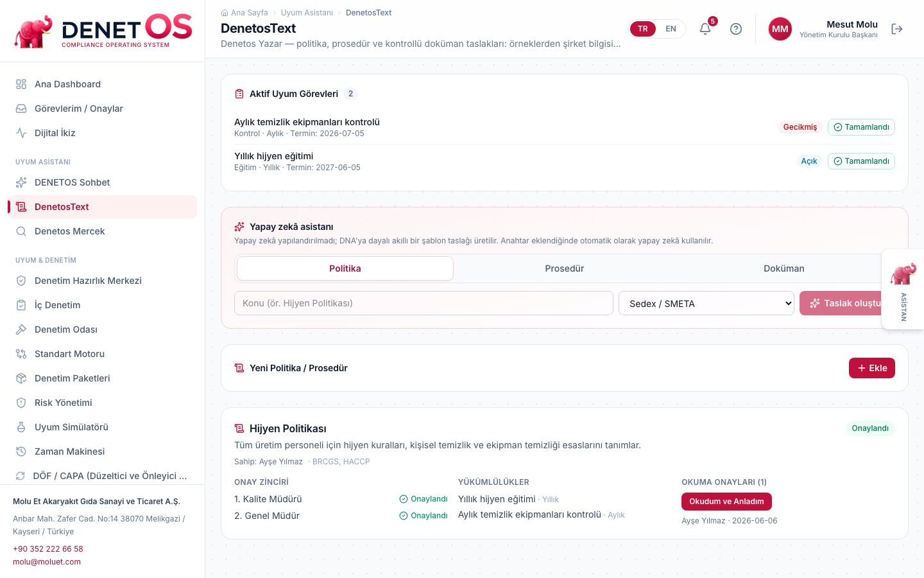Click the Aylık temizlik ekipmanları kontrolü task title

[307, 122]
